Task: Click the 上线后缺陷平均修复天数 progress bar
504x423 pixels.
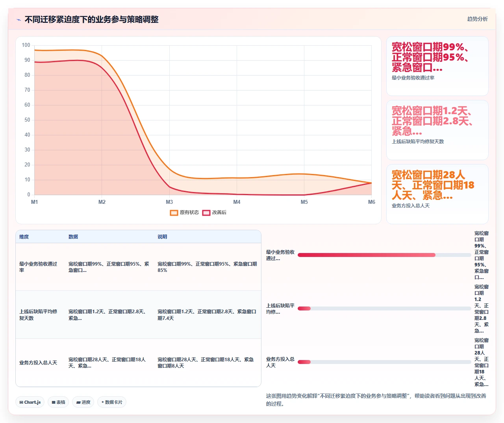Action: click(384, 308)
